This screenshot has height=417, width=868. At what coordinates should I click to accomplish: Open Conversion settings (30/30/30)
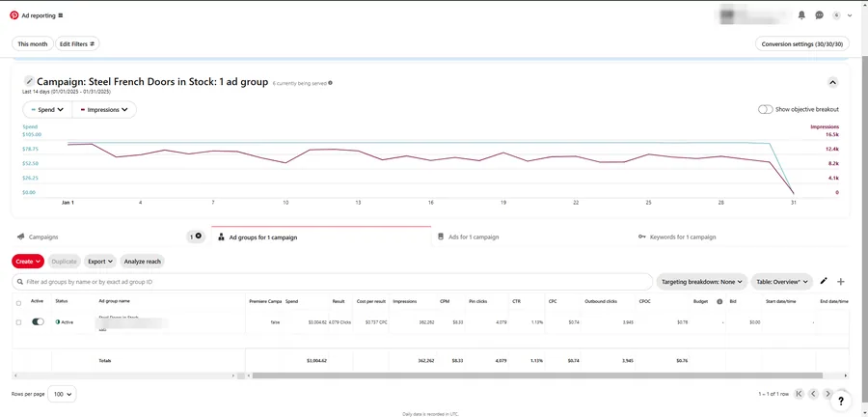[801, 43]
